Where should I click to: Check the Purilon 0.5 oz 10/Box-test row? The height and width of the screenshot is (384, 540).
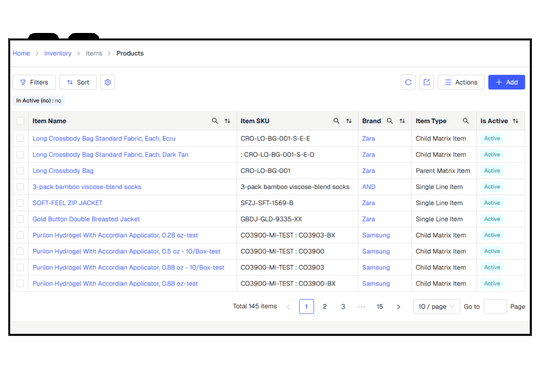20,251
